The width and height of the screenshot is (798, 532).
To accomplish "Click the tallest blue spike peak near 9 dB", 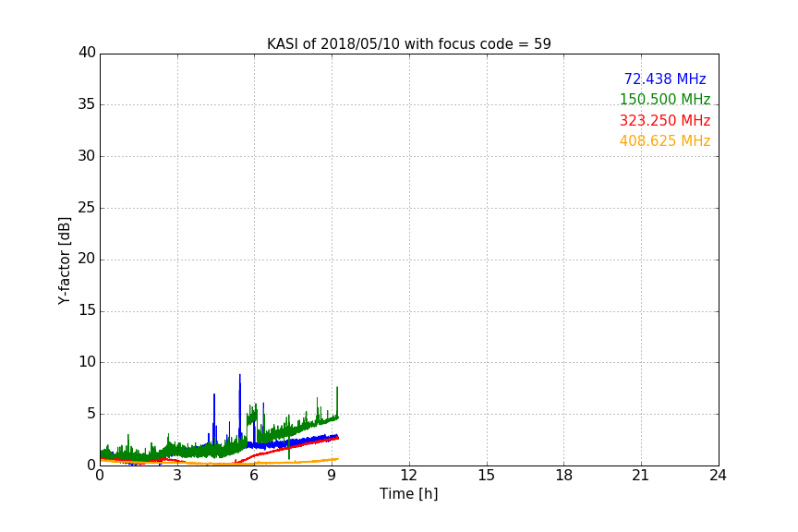I will click(240, 376).
